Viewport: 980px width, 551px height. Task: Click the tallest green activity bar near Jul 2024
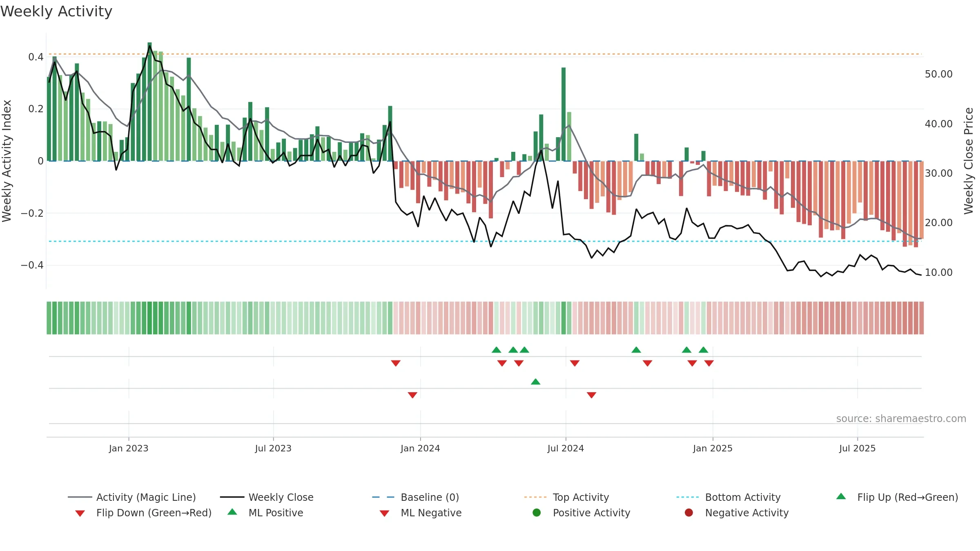[563, 114]
